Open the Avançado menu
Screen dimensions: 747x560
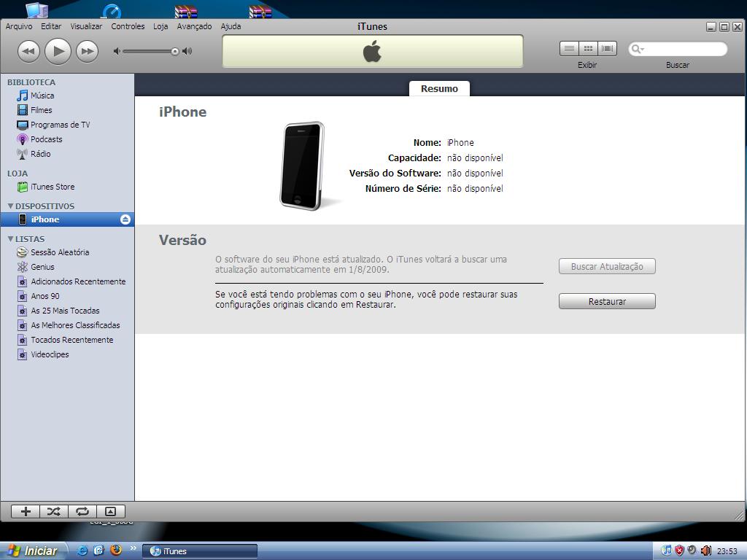[x=194, y=26]
